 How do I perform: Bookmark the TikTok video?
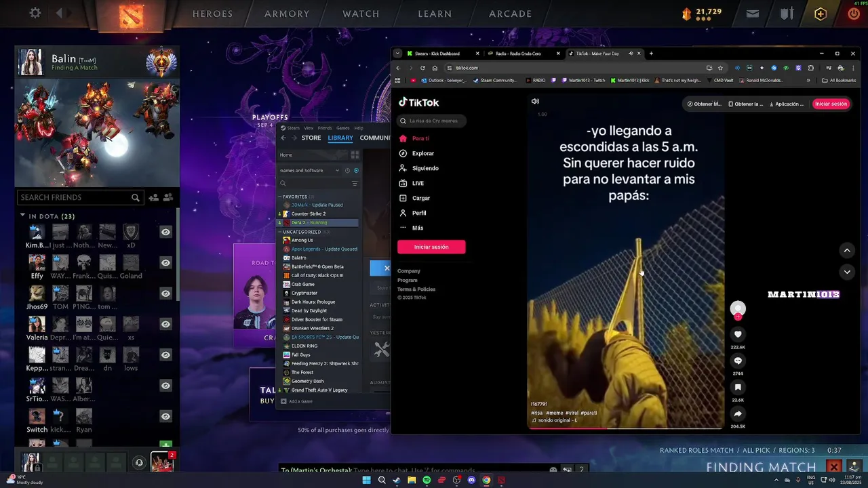738,387
